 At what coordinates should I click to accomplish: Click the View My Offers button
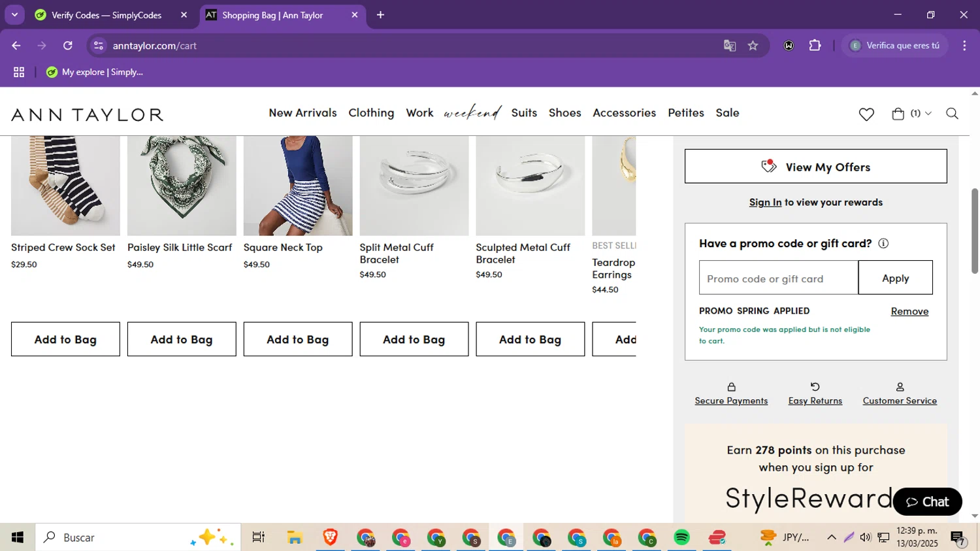(x=815, y=167)
